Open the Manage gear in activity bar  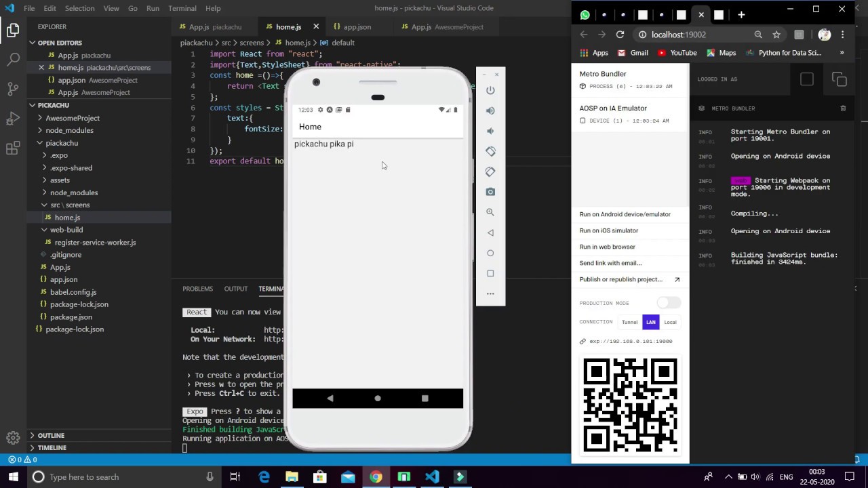pos(13,438)
